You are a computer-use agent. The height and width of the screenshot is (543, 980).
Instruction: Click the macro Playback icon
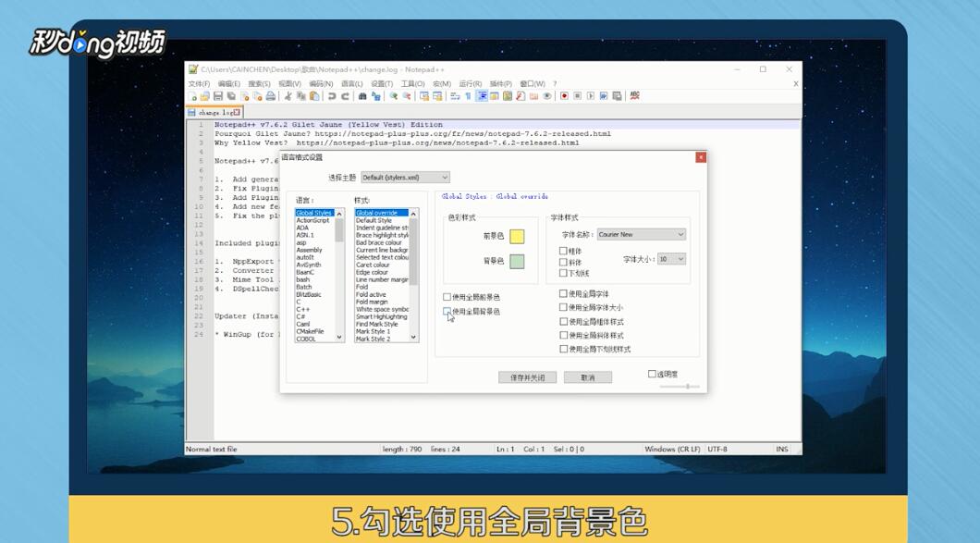[x=591, y=96]
